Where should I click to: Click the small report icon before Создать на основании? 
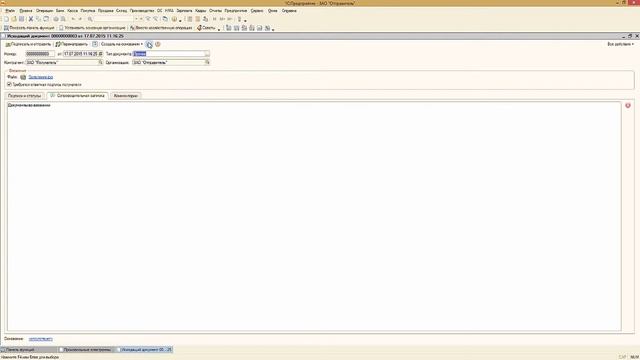point(95,44)
